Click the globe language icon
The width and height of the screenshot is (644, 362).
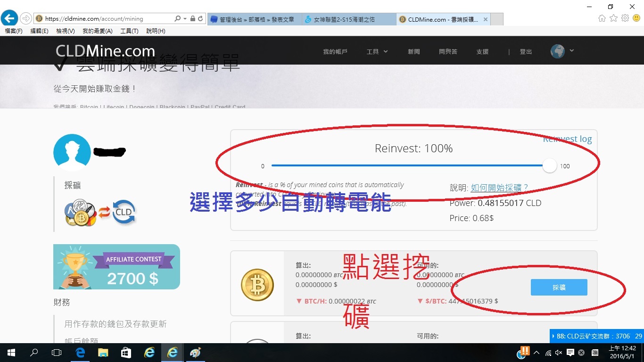pyautogui.click(x=558, y=51)
